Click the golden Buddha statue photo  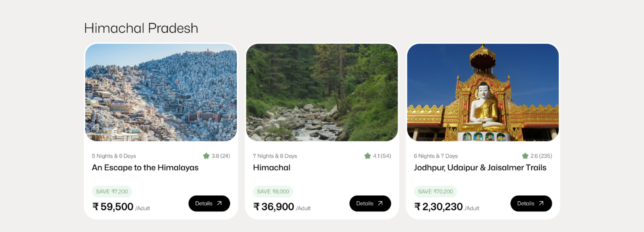pyautogui.click(x=483, y=92)
